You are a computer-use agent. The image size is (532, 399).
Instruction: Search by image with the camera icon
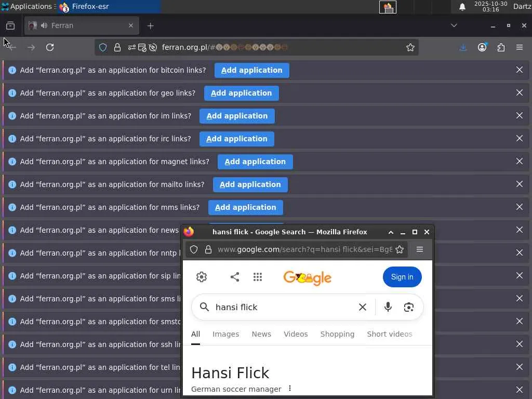[x=409, y=307]
